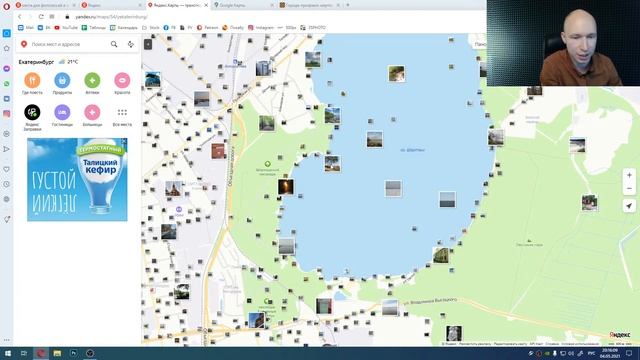Open the FB bookmark
This screenshot has height=360, width=640.
(169, 28)
